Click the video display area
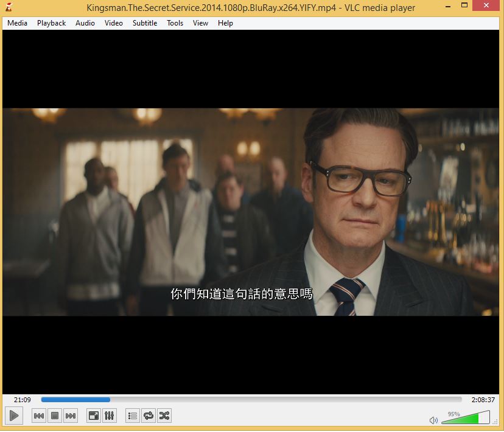The width and height of the screenshot is (504, 432). point(251,212)
